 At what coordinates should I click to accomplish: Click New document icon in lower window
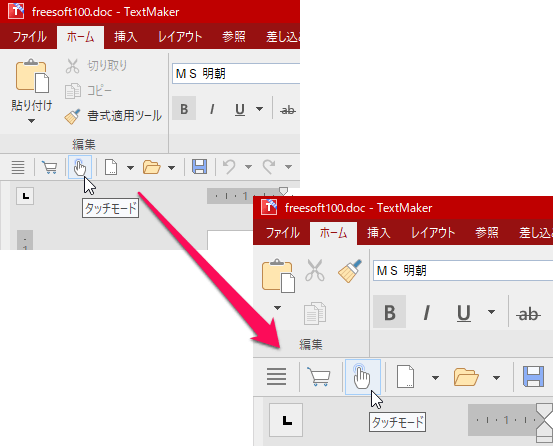pyautogui.click(x=406, y=377)
